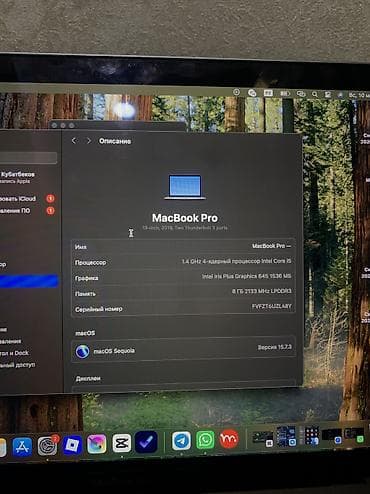Click the red badge beside обновления ПО
Viewport: 370px width, 494px height.
(x=50, y=211)
